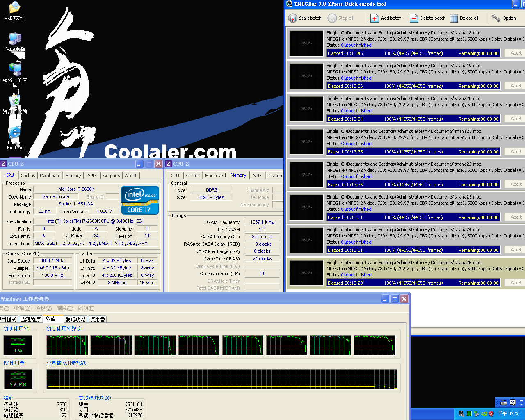Select the Network Neighborhood desktop icon

point(15,75)
